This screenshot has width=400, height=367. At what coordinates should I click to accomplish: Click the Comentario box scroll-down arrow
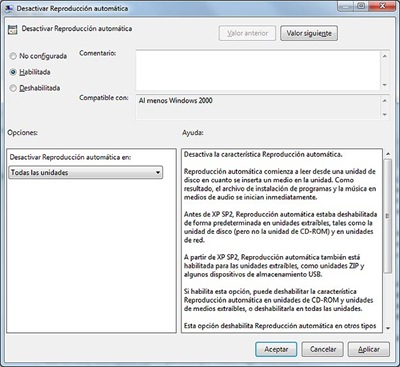click(385, 85)
